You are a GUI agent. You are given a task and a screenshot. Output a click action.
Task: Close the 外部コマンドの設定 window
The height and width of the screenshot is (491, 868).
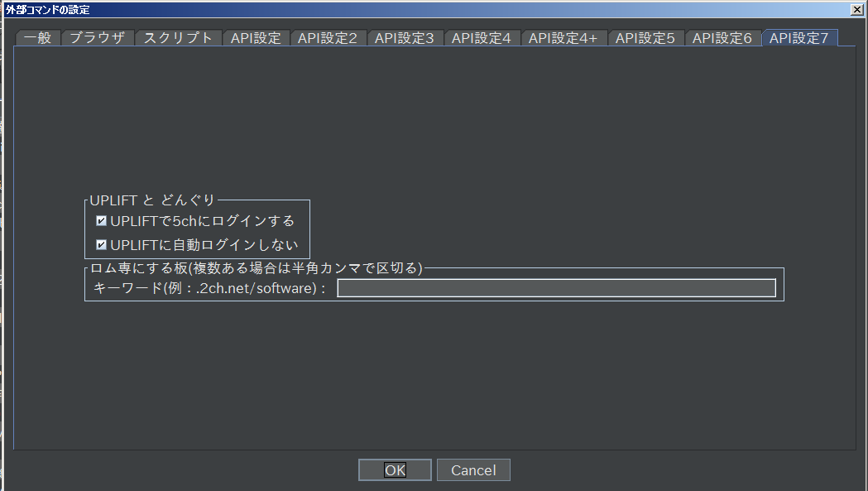pyautogui.click(x=856, y=9)
